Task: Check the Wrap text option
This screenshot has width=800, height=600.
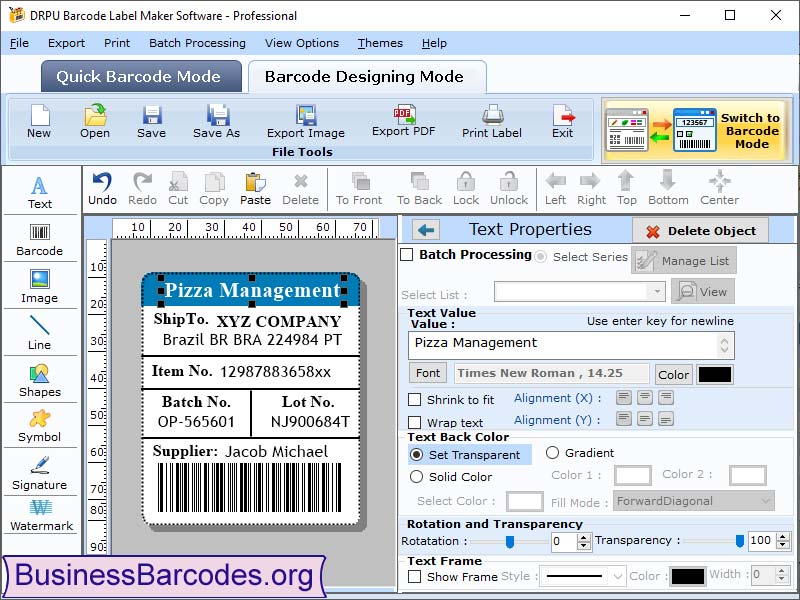Action: 417,422
